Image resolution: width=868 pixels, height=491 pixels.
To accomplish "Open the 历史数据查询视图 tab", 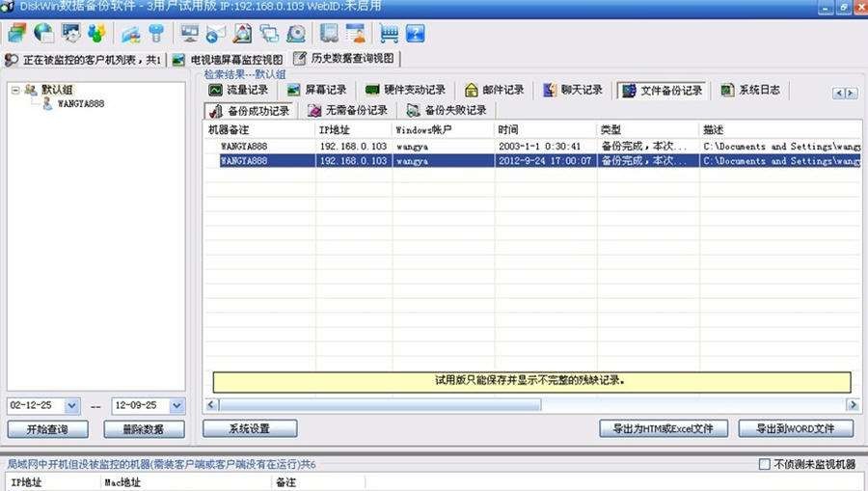I will click(x=344, y=58).
